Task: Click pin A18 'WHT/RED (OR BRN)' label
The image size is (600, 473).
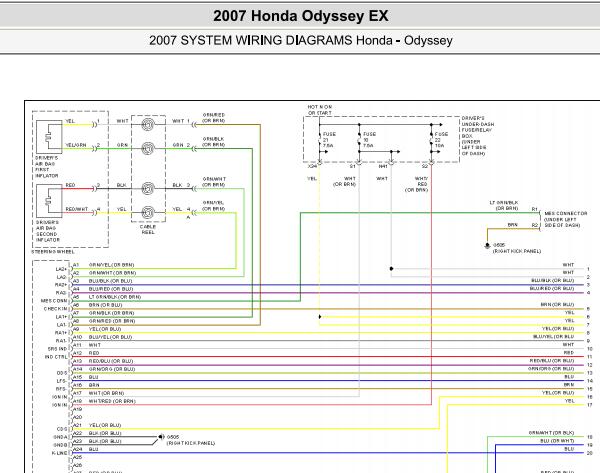Action: [x=112, y=401]
